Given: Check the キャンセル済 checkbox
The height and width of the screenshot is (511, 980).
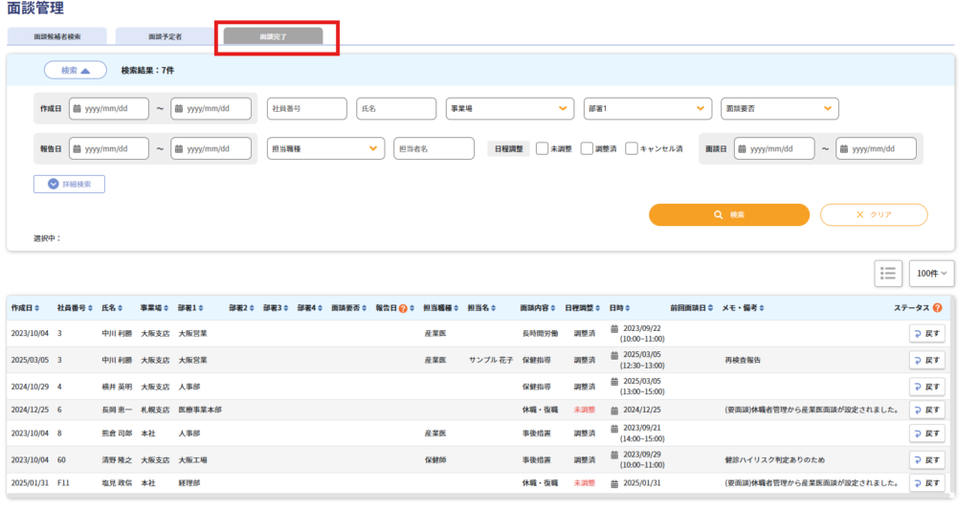Looking at the screenshot, I should [631, 148].
